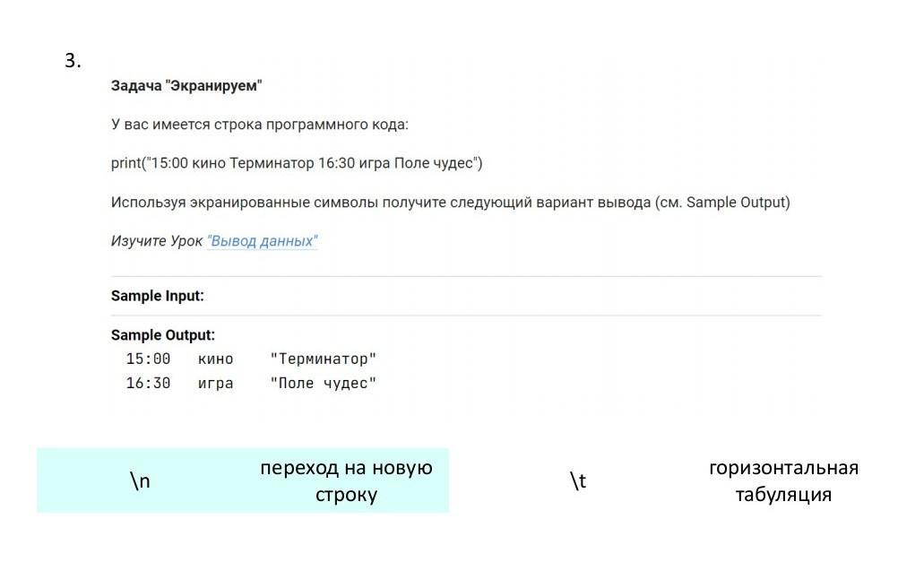Click the italic text "Изучите Урок"

[x=157, y=241]
